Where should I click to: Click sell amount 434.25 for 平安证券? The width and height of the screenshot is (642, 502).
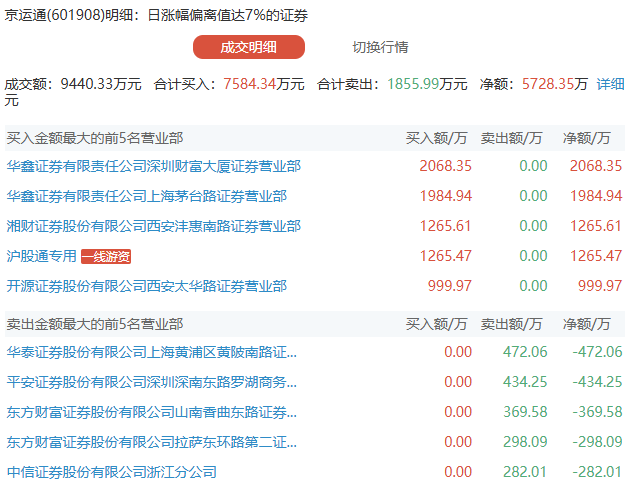click(x=525, y=382)
